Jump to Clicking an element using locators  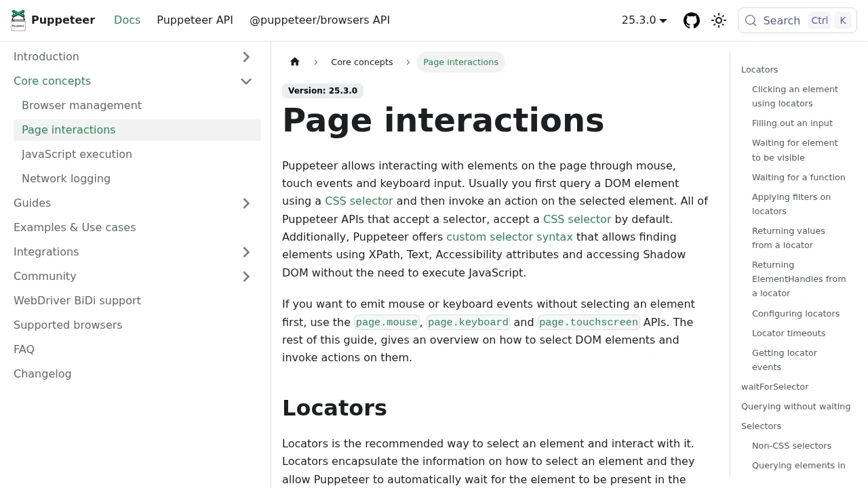[795, 96]
